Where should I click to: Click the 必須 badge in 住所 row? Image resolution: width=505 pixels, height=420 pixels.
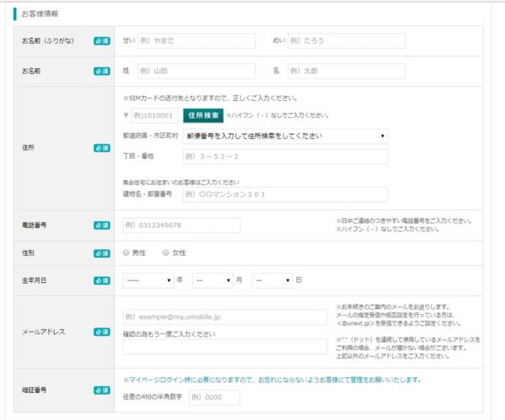[x=102, y=148]
